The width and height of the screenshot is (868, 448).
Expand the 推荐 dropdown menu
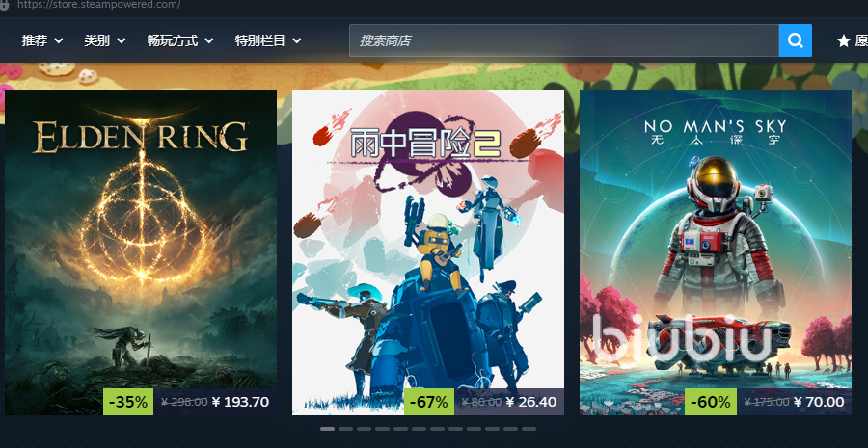coord(42,40)
